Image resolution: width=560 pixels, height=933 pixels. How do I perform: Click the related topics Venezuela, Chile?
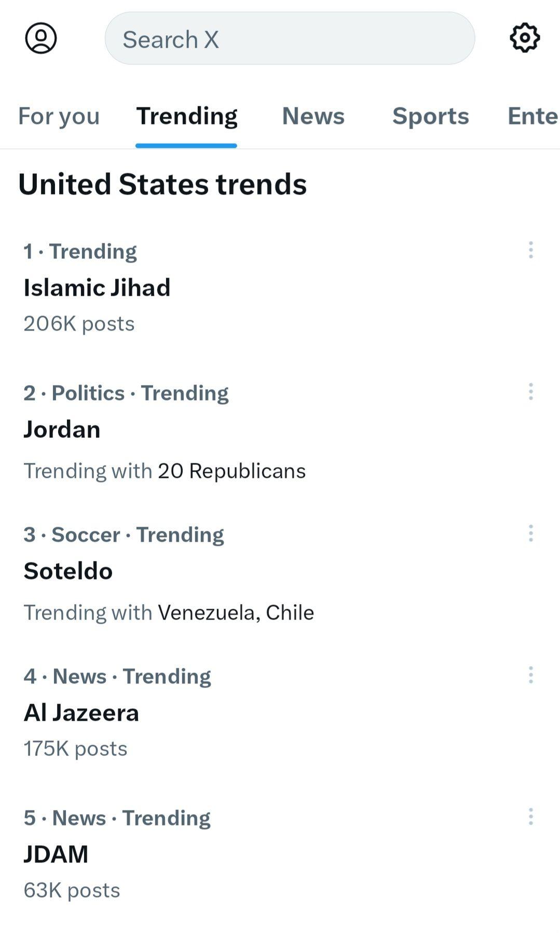click(236, 613)
